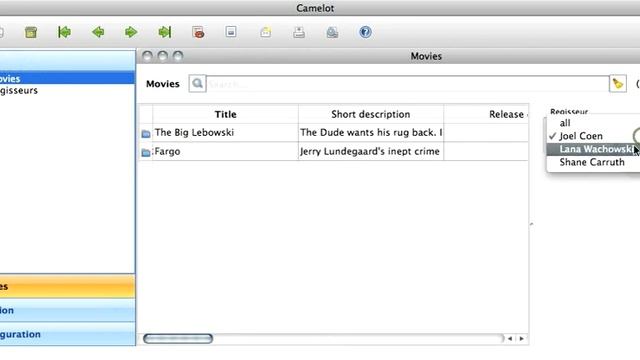Open folder icon of The Big Lebowski row
The width and height of the screenshot is (640, 360).
146,133
